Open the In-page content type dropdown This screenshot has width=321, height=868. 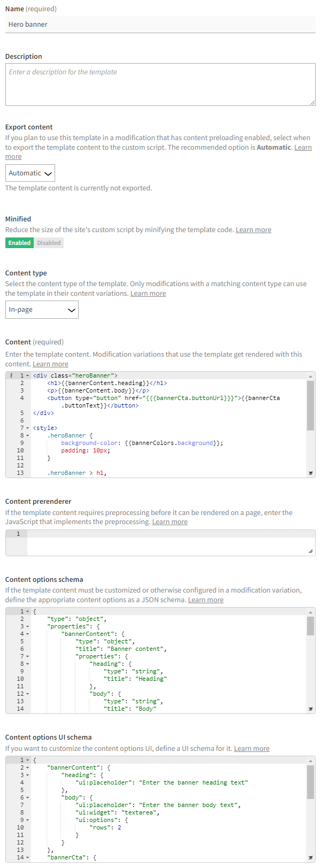pyautogui.click(x=42, y=310)
